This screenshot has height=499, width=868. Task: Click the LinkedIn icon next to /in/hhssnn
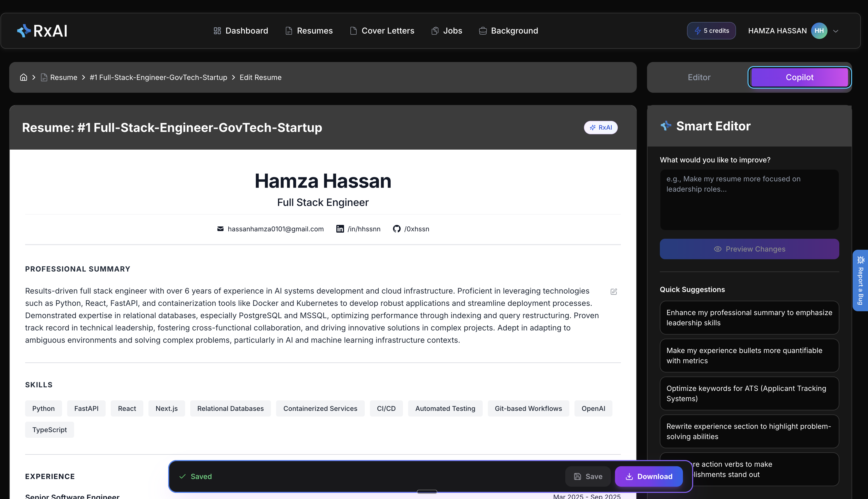point(340,228)
